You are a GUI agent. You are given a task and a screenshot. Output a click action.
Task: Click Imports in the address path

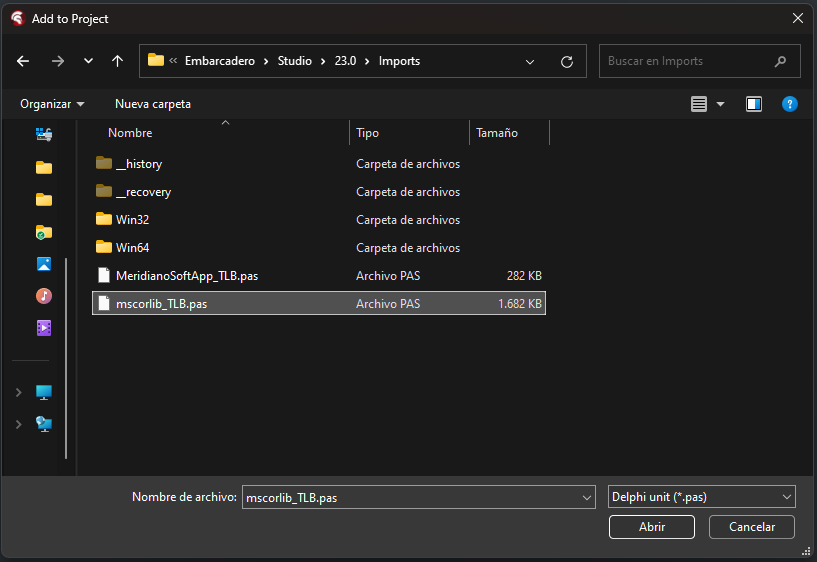pos(399,61)
